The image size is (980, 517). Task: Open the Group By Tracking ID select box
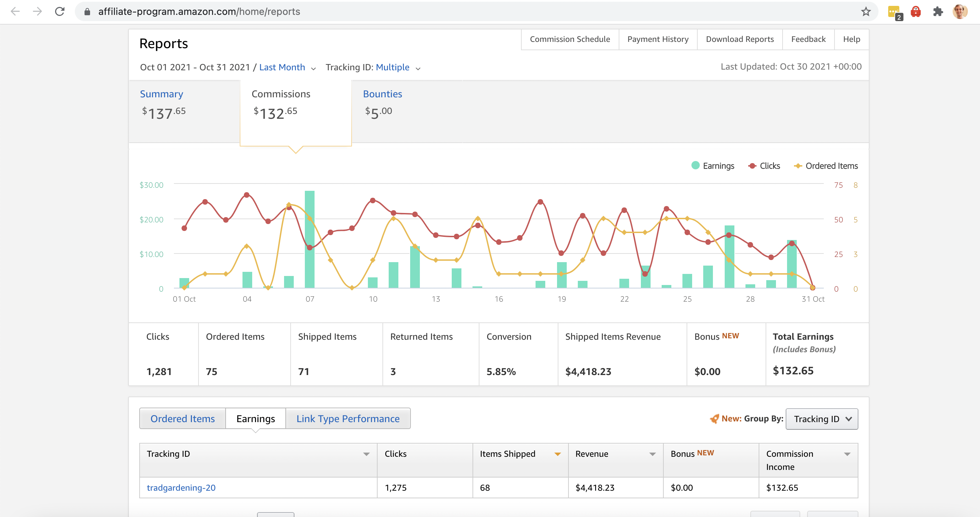[822, 419]
